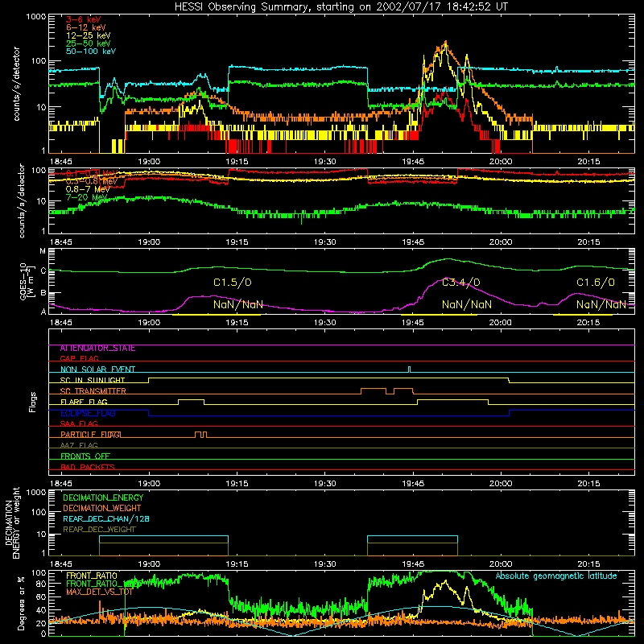Click the DECIMATION_ENERGY legend label
Screen dimensions: 644x644
click(103, 497)
